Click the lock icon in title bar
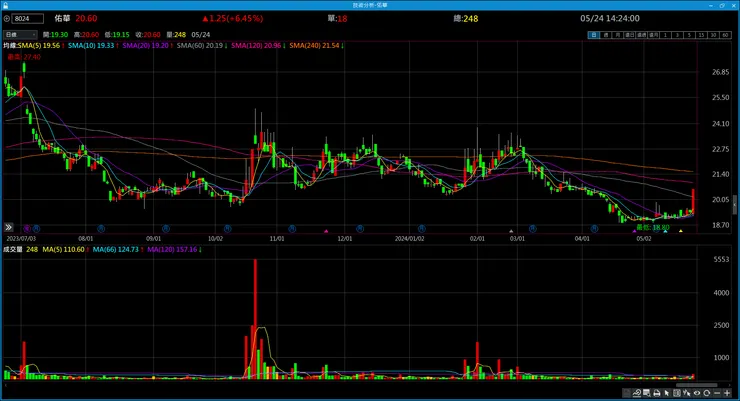Screen dimensions: 740x401 [5, 5]
